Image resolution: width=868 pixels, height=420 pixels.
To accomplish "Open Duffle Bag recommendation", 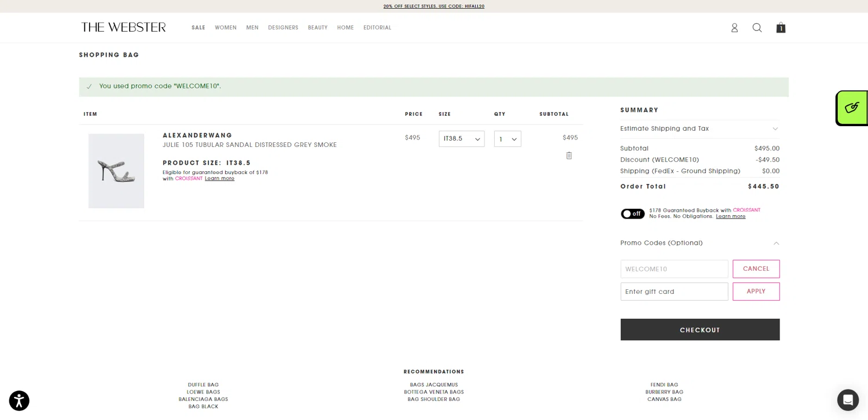I will [x=203, y=385].
